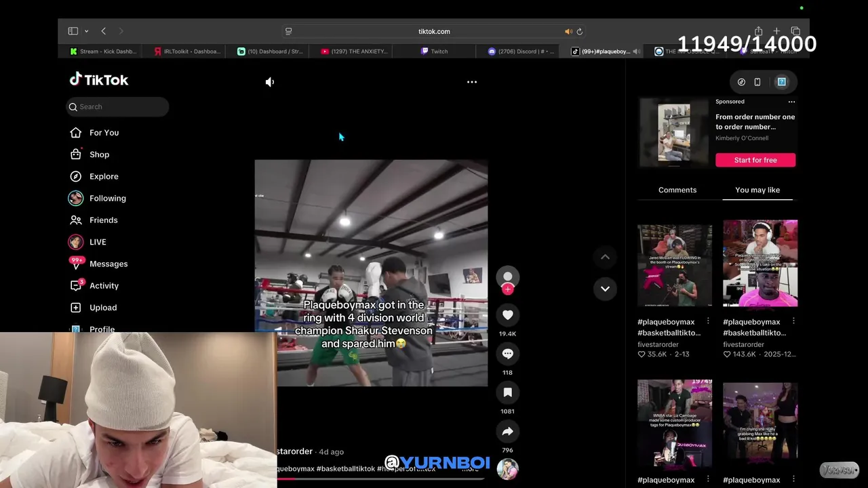Click the tiktok.com address bar
868x488 pixels.
[x=434, y=31]
